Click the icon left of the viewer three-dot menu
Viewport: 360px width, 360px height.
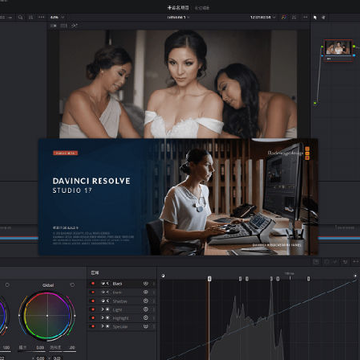[294, 17]
